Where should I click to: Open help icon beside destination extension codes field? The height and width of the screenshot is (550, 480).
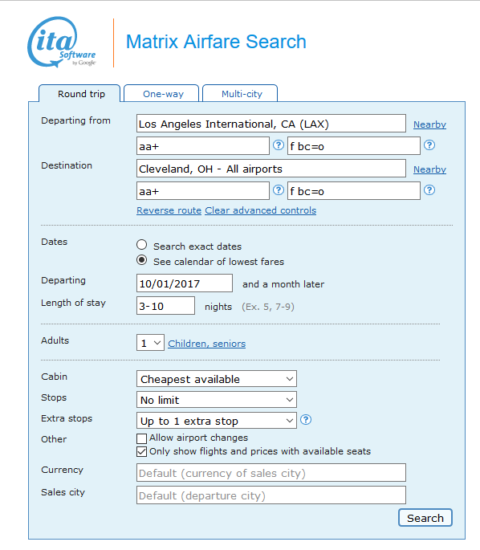[429, 190]
